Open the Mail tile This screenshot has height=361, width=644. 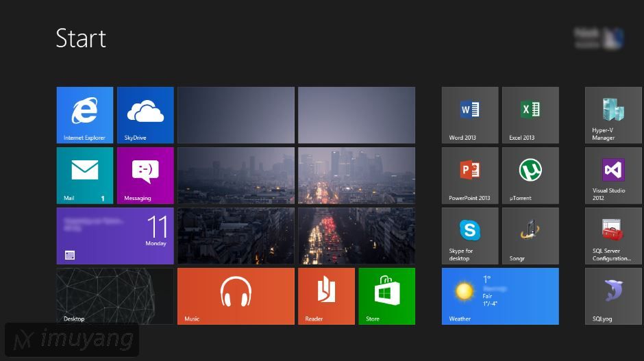click(84, 175)
